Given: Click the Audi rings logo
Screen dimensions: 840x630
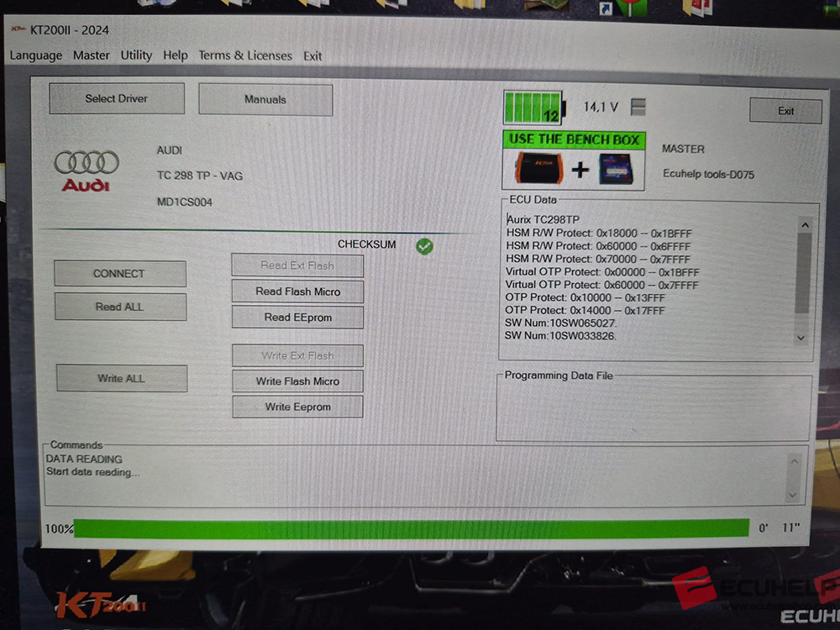Looking at the screenshot, I should point(87,162).
